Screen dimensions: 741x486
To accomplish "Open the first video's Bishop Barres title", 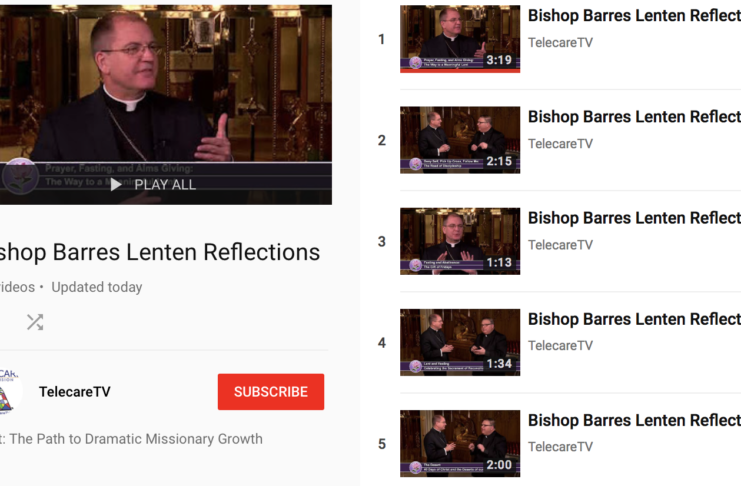I will click(634, 16).
